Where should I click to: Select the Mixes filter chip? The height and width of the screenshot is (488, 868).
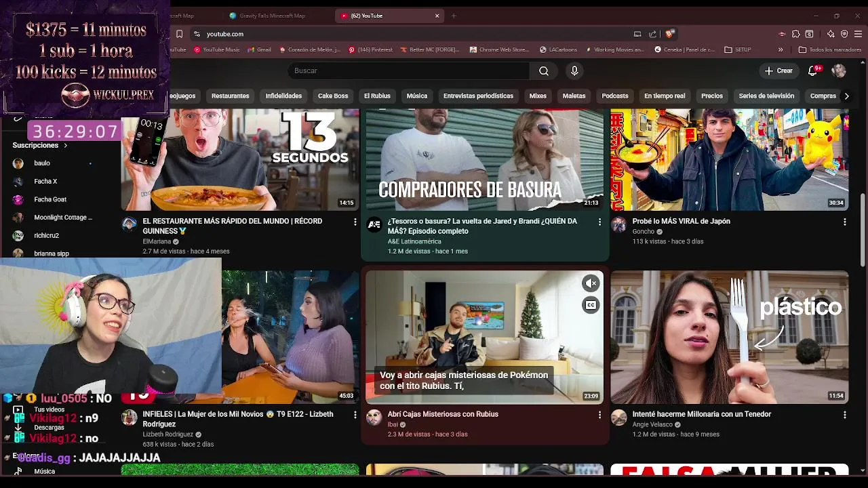tap(538, 96)
